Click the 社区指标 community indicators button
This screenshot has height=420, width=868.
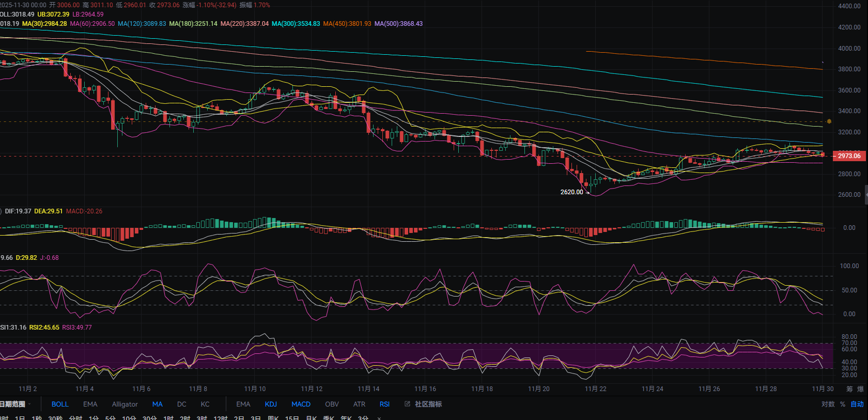pos(428,404)
